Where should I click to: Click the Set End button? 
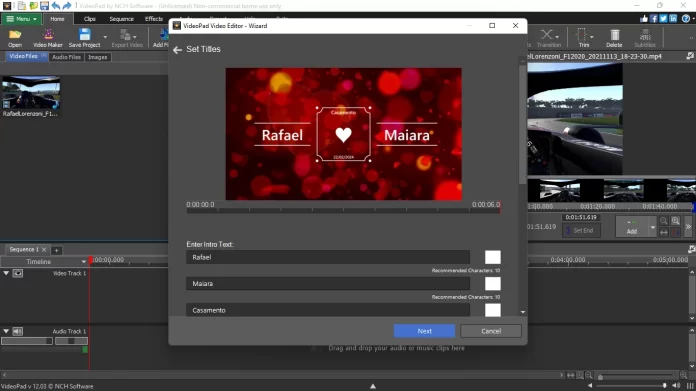[581, 230]
